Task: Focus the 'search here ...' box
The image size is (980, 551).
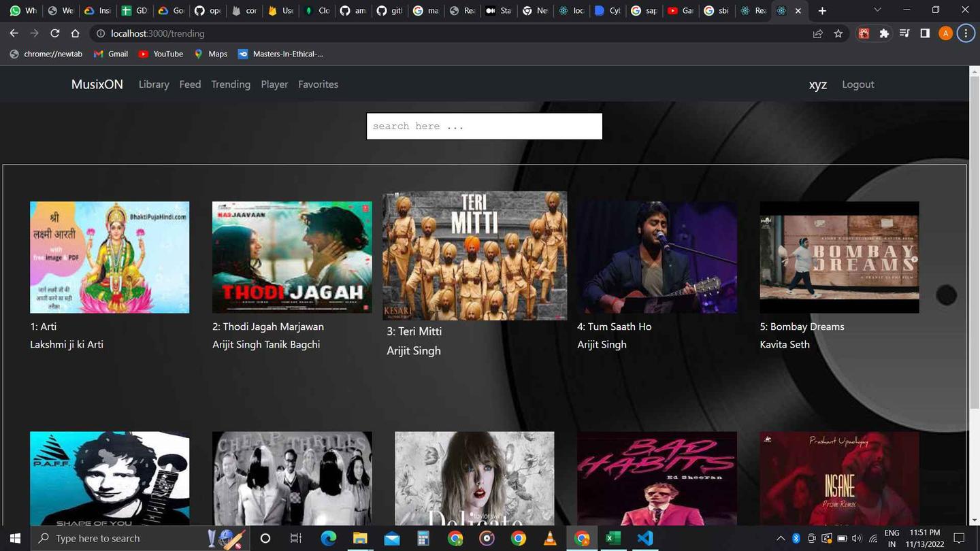Action: pyautogui.click(x=485, y=127)
